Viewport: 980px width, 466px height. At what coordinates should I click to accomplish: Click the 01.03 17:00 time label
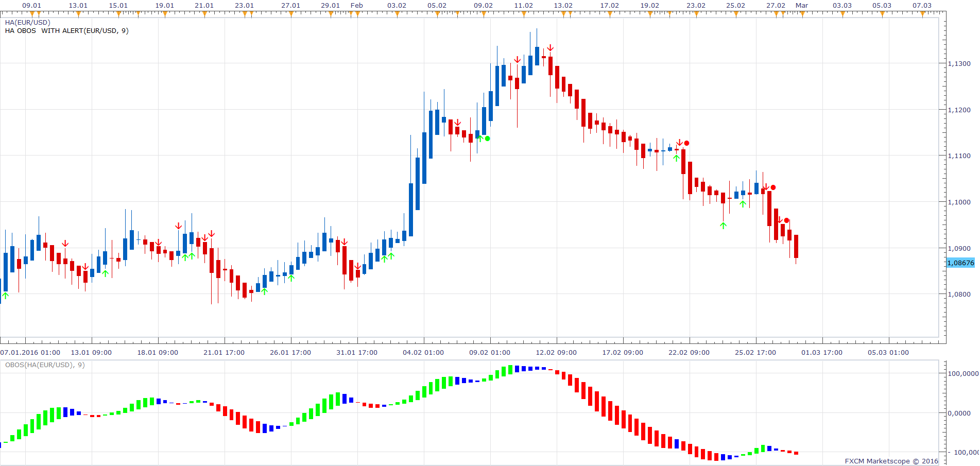[x=822, y=353]
